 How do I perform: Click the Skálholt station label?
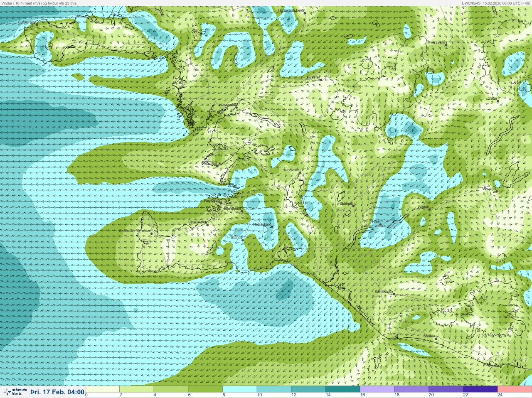point(346,204)
